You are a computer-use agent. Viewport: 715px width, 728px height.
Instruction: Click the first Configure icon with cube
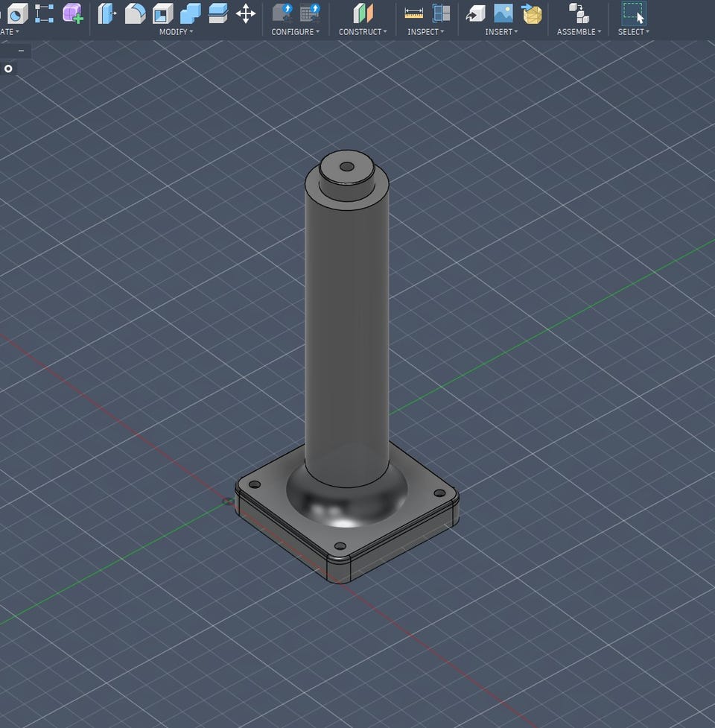[282, 13]
